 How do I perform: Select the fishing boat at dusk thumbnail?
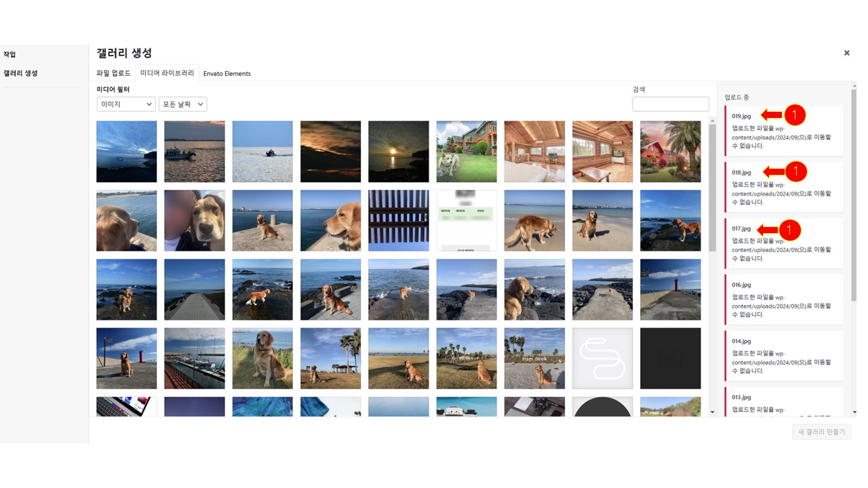coord(194,152)
